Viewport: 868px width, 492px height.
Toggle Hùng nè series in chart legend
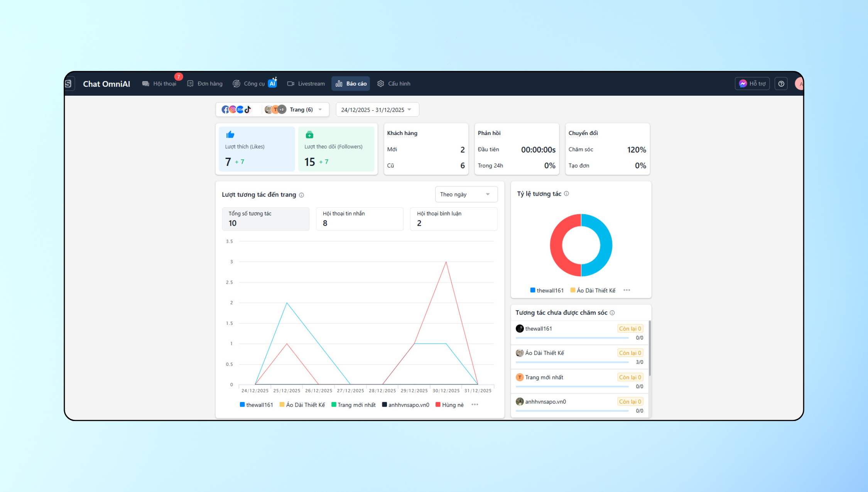(449, 405)
